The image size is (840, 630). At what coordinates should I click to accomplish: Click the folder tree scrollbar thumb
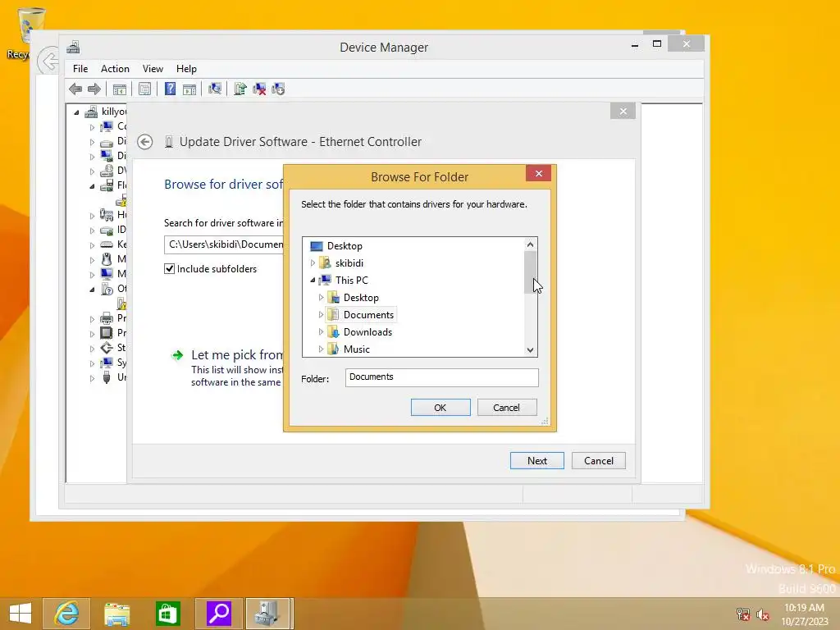click(531, 272)
